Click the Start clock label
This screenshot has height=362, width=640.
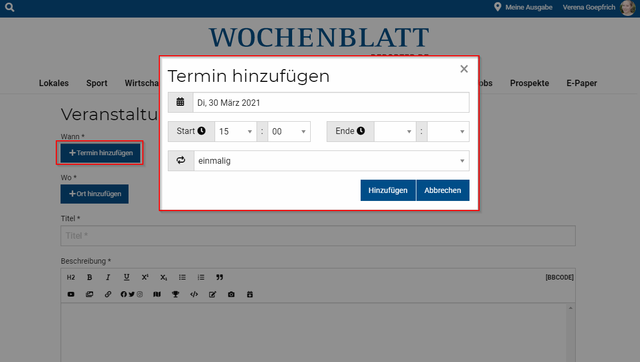[x=191, y=131]
